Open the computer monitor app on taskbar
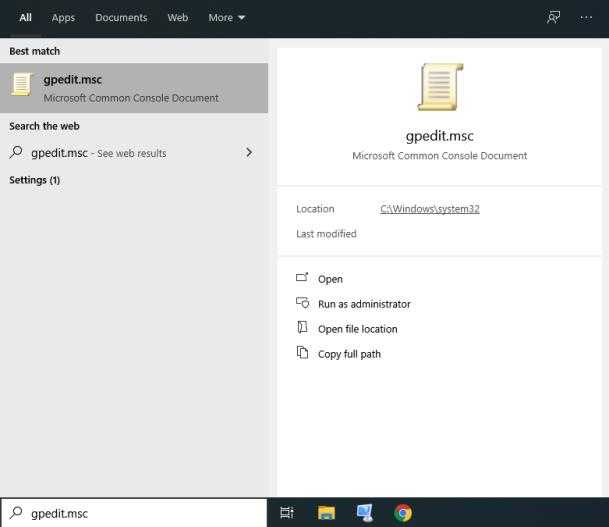The image size is (609, 527). (365, 513)
